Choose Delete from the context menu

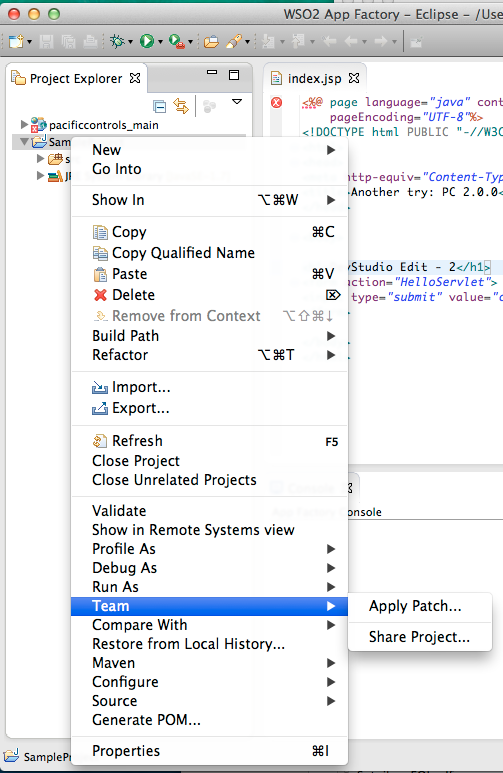point(209,295)
